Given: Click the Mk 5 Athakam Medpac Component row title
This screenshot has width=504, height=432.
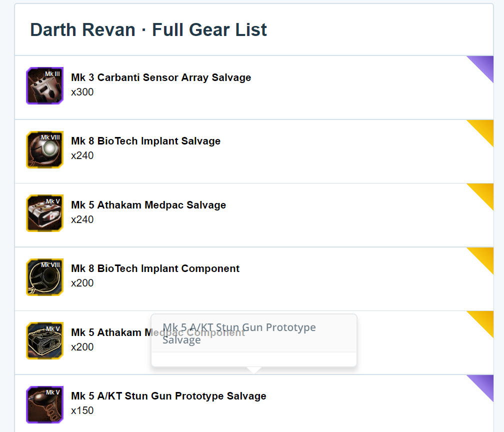Looking at the screenshot, I should click(x=110, y=332).
